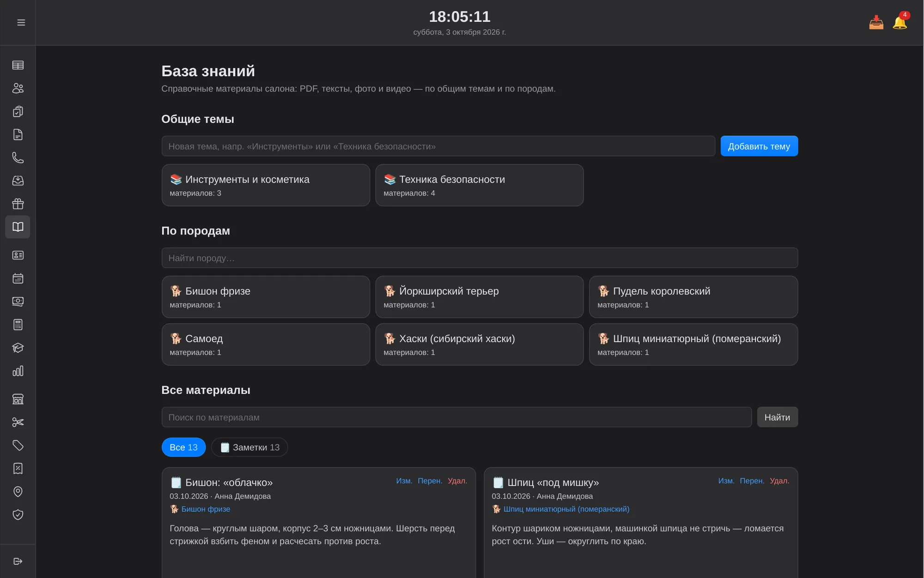Click 'Изм.' on the Бишон «облачко» note
The width and height of the screenshot is (924, 578).
click(404, 481)
